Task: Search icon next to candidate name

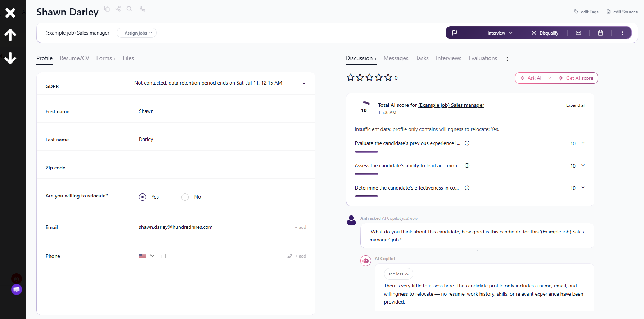Action: click(129, 9)
